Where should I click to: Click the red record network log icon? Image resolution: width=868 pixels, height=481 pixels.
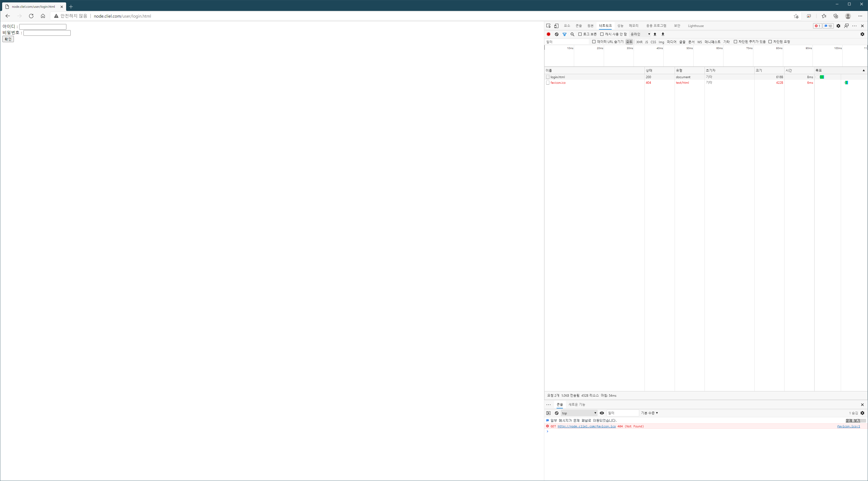tap(548, 34)
